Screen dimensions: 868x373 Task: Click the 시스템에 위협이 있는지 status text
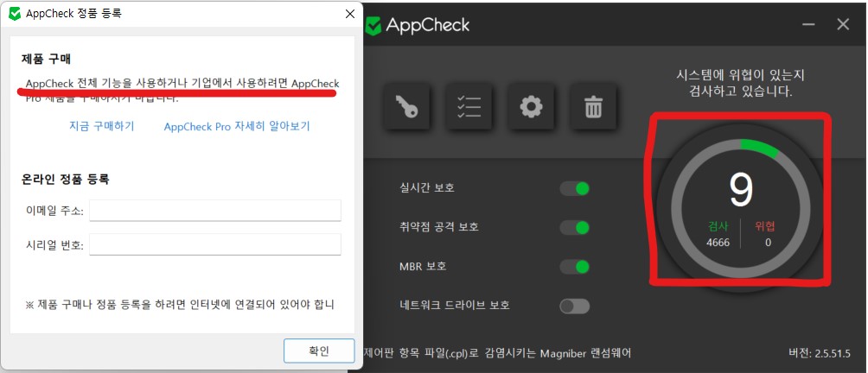tap(741, 83)
